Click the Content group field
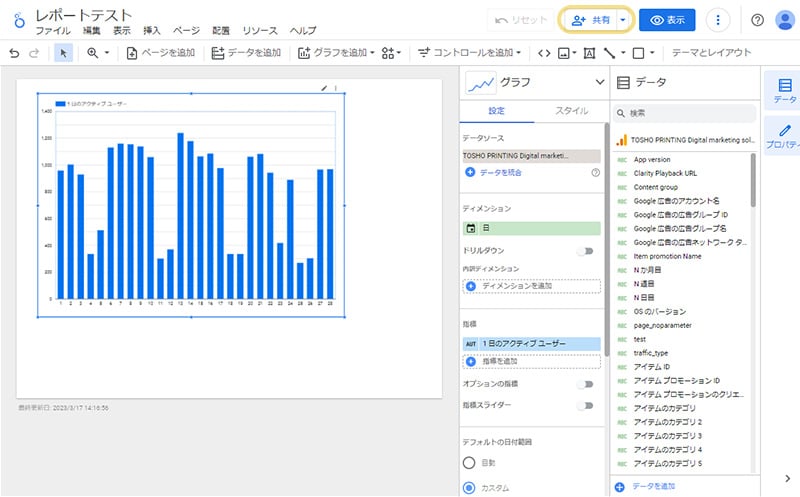This screenshot has height=497, width=800. coord(656,187)
